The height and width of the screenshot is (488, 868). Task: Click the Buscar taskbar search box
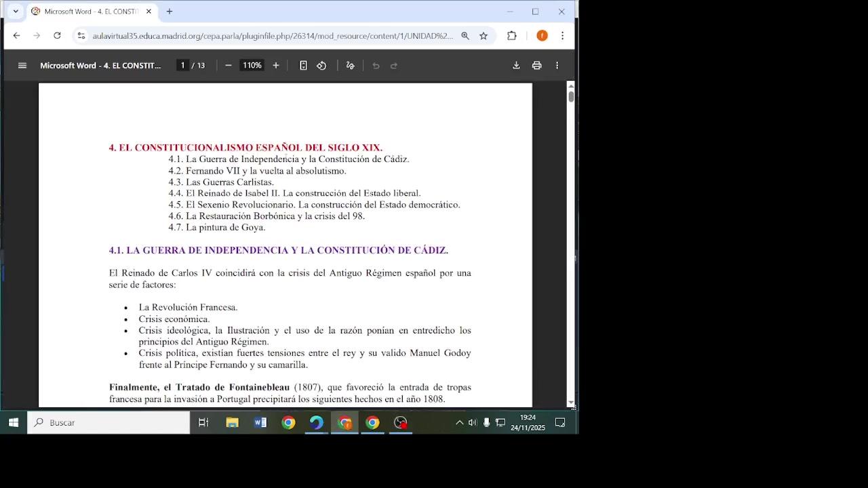coord(108,422)
